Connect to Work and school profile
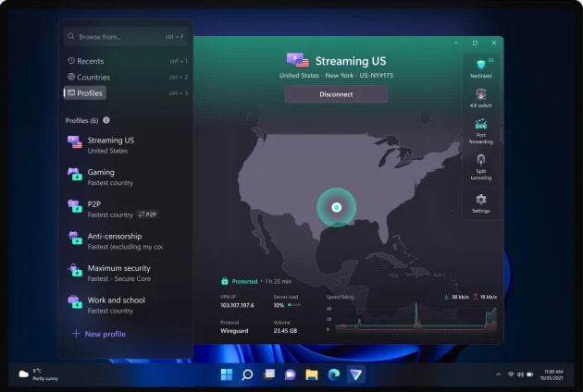Screen dimensions: 583x392 (x=126, y=305)
